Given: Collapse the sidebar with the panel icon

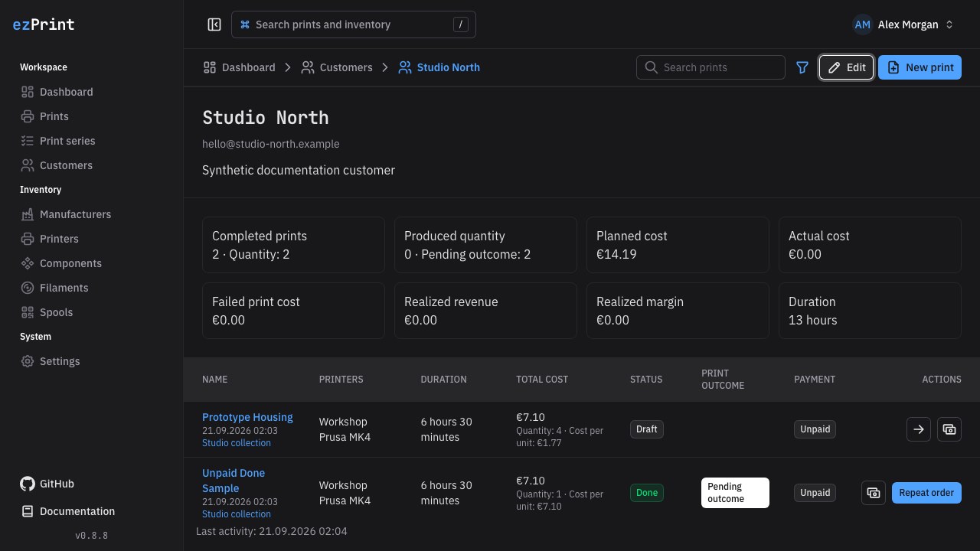Looking at the screenshot, I should (214, 24).
